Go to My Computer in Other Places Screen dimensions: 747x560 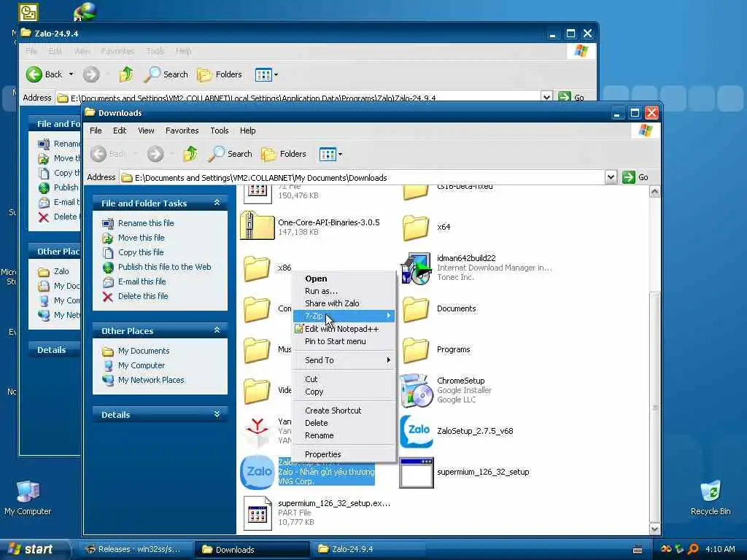141,365
